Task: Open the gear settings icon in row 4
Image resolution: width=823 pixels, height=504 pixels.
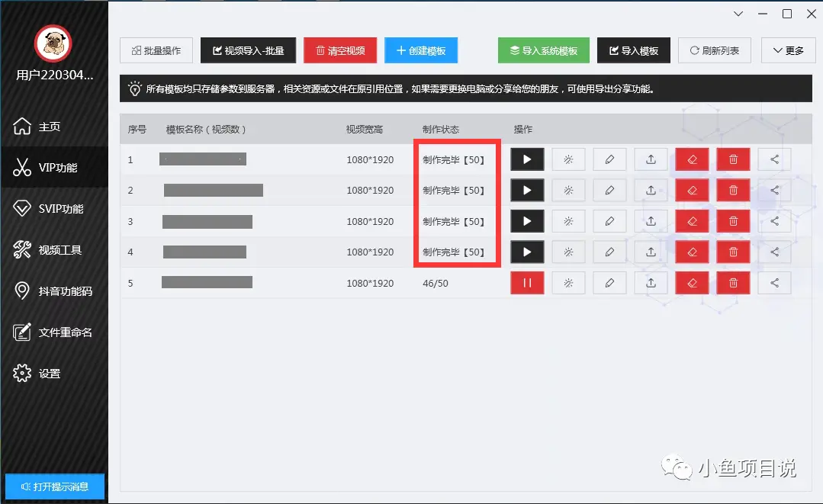Action: click(568, 252)
